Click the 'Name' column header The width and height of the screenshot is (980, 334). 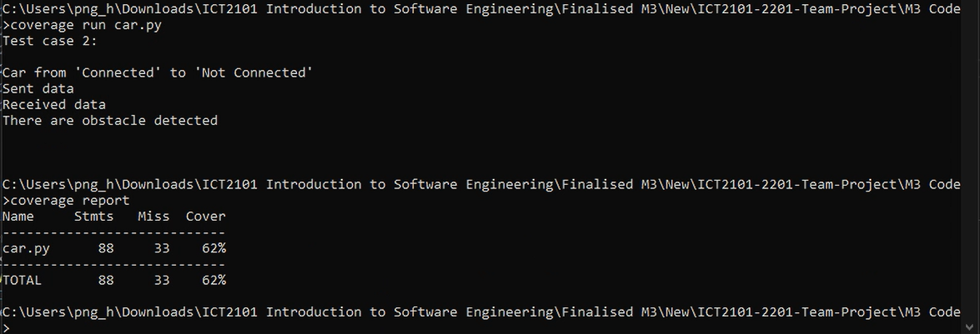click(18, 217)
